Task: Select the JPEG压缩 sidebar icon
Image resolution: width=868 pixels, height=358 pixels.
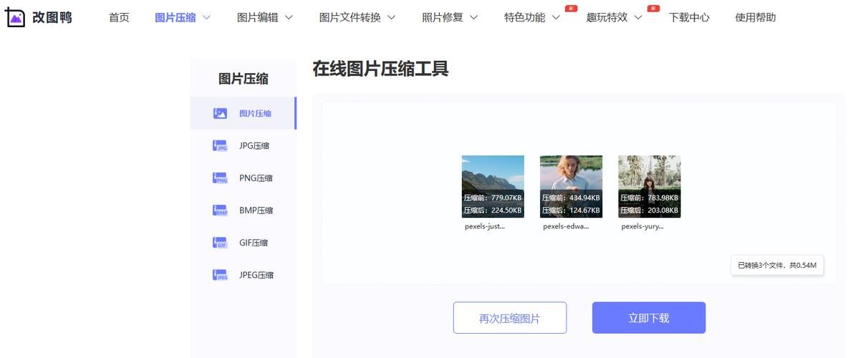Action: pyautogui.click(x=220, y=274)
